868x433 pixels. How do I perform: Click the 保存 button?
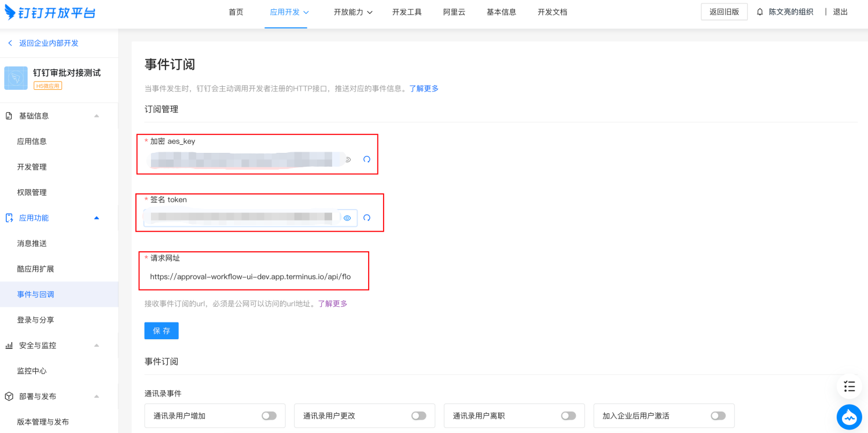tap(161, 331)
